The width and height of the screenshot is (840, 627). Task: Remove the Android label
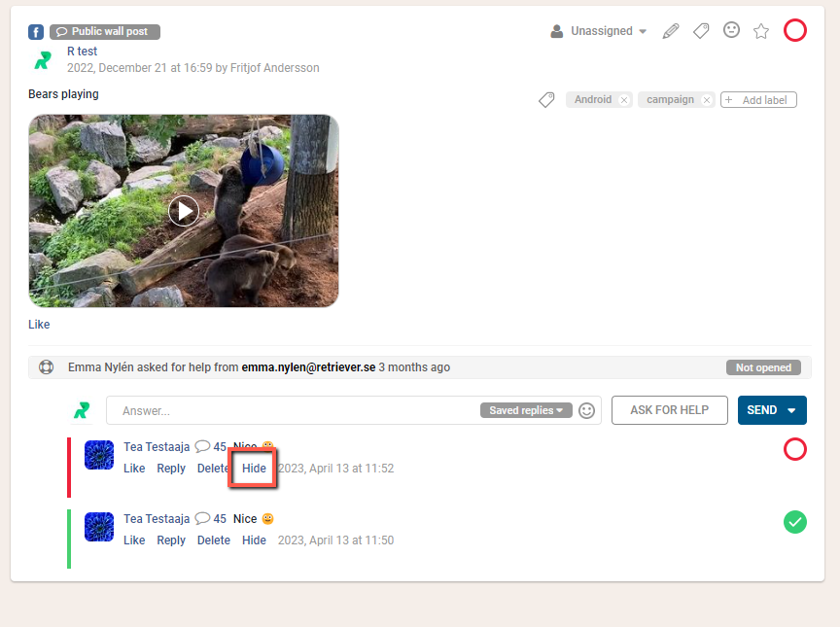click(x=624, y=100)
